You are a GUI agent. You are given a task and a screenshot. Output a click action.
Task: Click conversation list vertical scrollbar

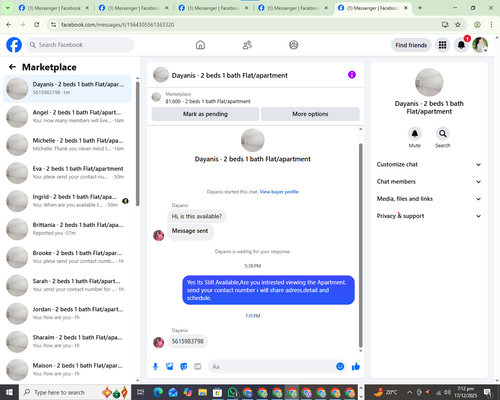tap(138, 143)
